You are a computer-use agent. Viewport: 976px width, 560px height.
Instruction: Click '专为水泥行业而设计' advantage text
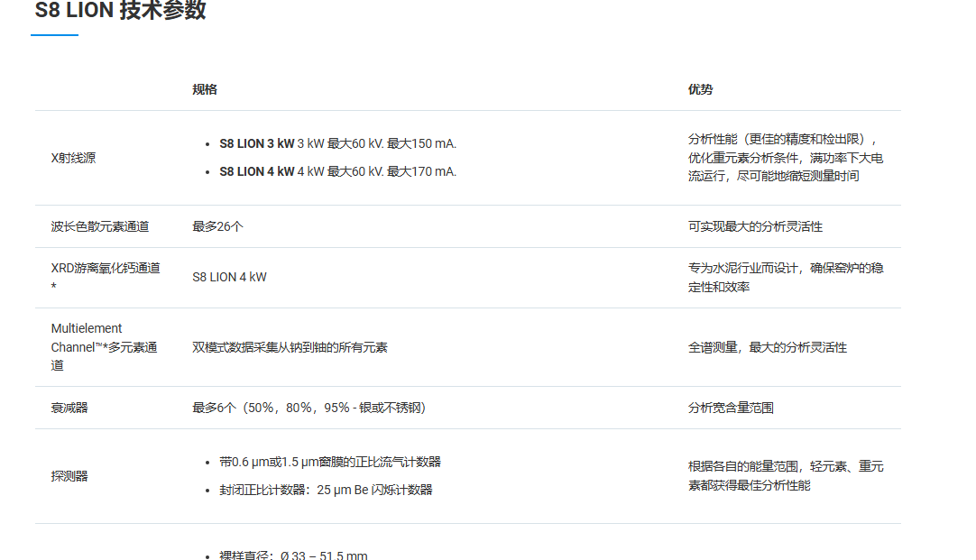pyautogui.click(x=786, y=277)
